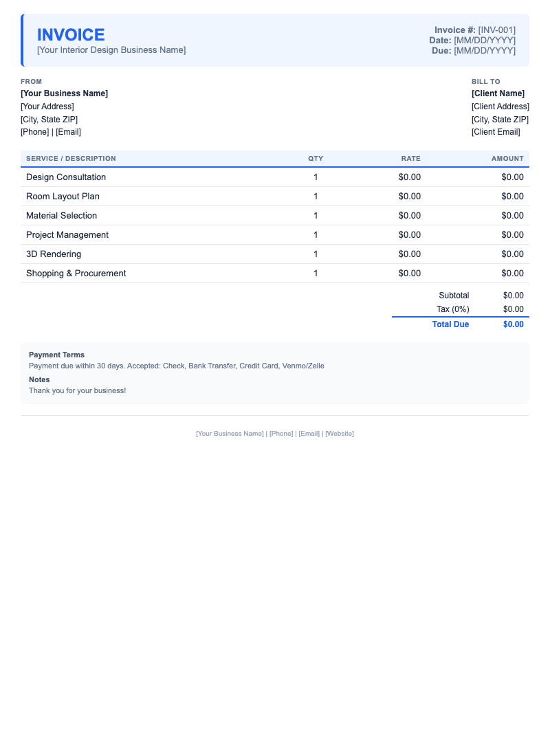Click the quantity in the 3D Rendering row
The width and height of the screenshot is (550, 756).
point(316,254)
